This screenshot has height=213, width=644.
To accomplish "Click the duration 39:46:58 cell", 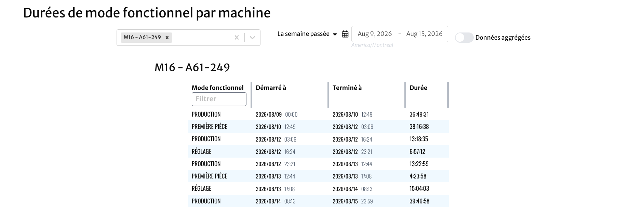I will [x=419, y=201].
